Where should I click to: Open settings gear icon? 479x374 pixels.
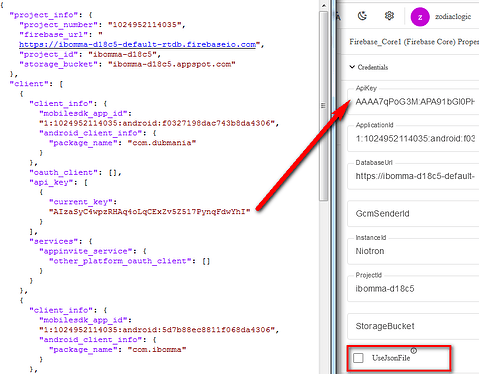click(389, 16)
